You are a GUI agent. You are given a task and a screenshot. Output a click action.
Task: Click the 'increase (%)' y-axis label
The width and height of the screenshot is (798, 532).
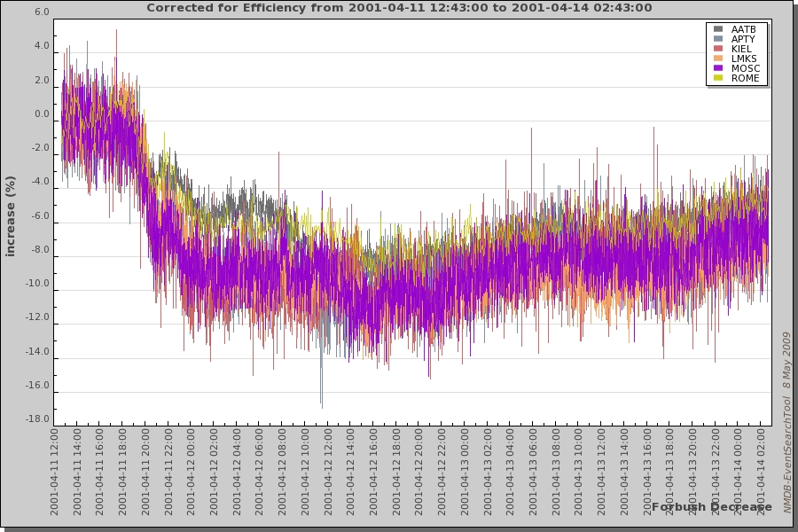[x=10, y=216]
